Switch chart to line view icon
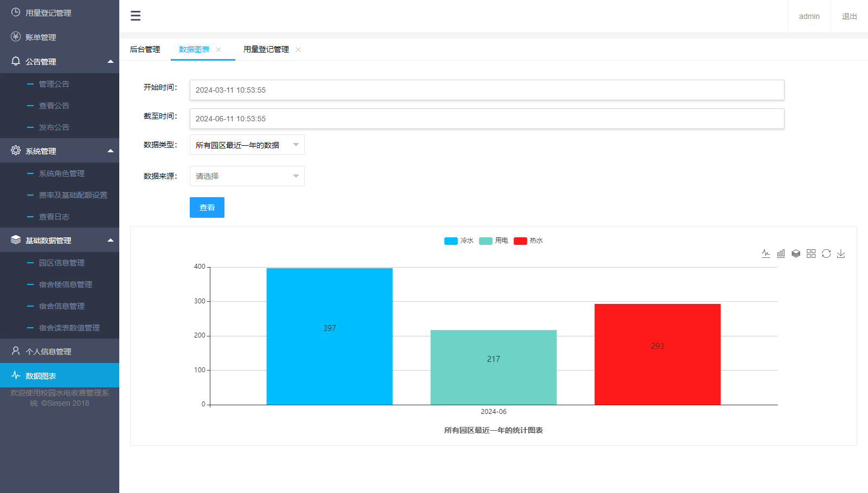 point(766,254)
